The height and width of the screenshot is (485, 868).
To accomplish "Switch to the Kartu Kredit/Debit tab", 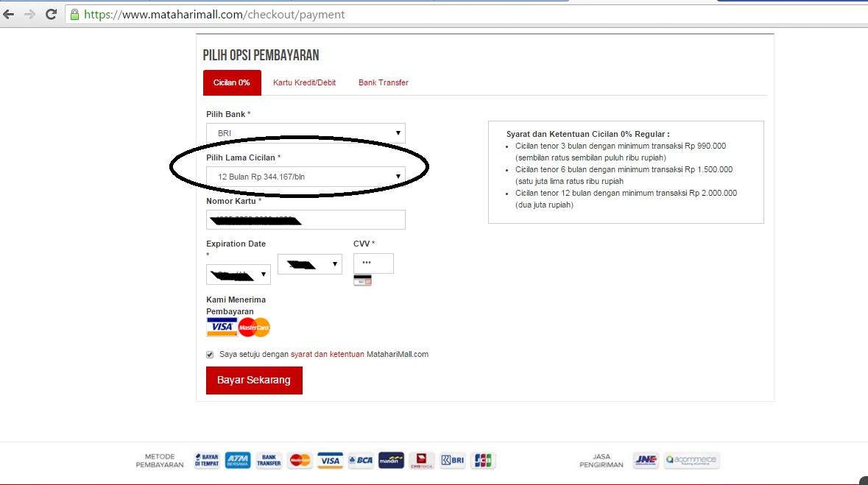I will 305,82.
